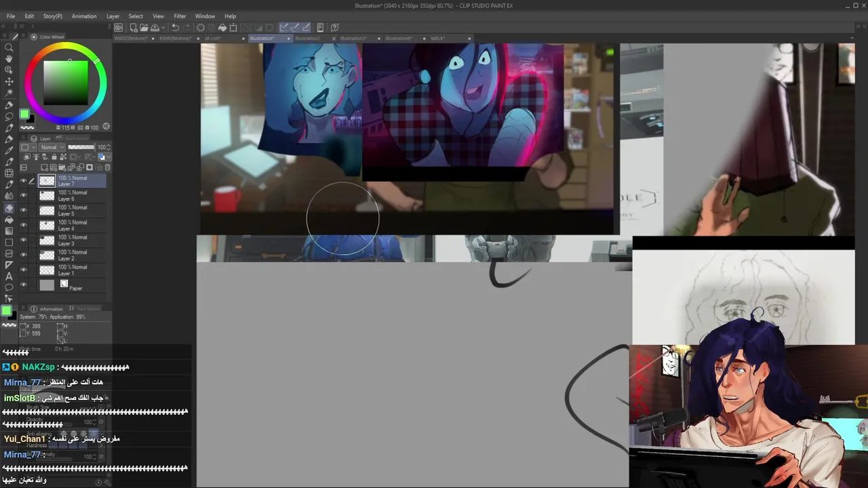The width and height of the screenshot is (868, 488).
Task: Click the Help question mark toolbar icon
Action: (335, 28)
